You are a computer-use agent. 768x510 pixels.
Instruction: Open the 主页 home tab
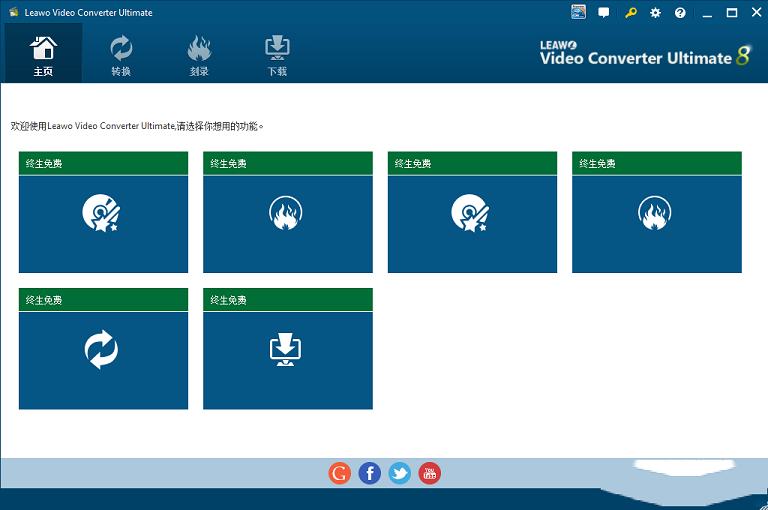tap(43, 53)
